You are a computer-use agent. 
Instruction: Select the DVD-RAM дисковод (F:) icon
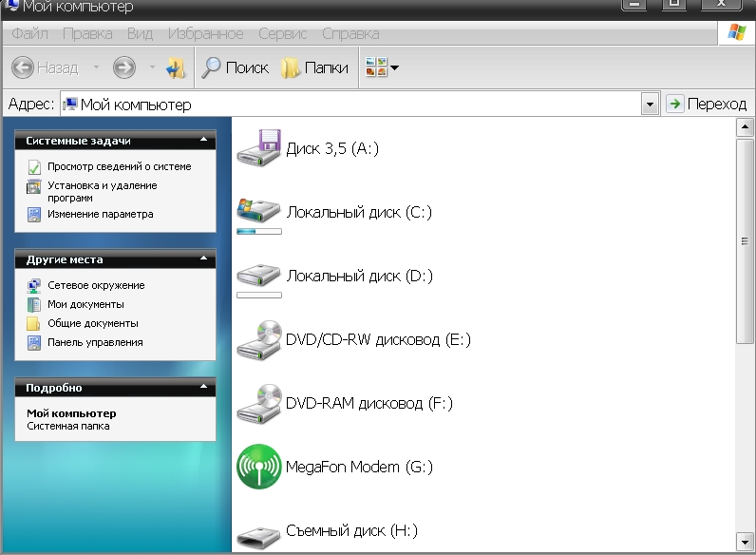click(x=259, y=404)
